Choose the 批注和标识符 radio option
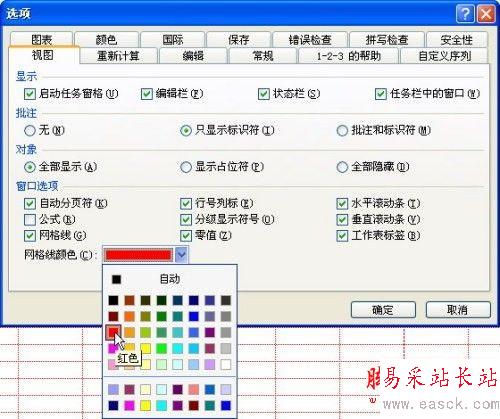The width and height of the screenshot is (500, 419). point(342,130)
